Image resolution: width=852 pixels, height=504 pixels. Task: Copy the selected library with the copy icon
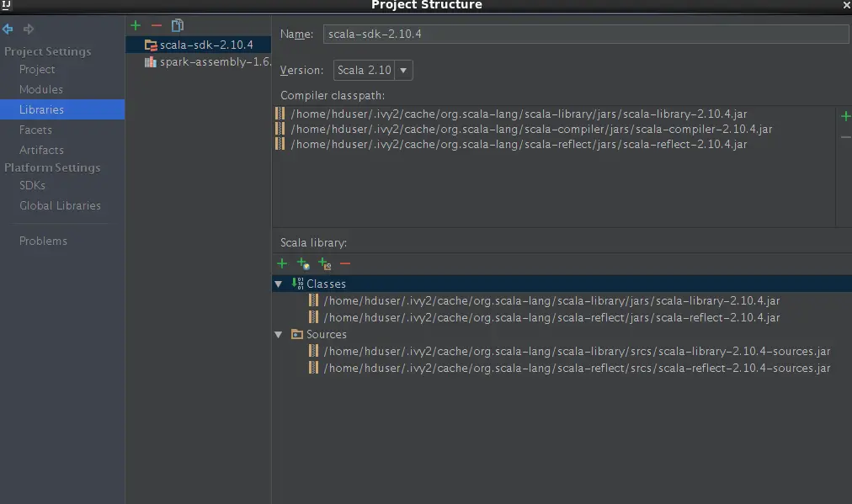pyautogui.click(x=177, y=25)
